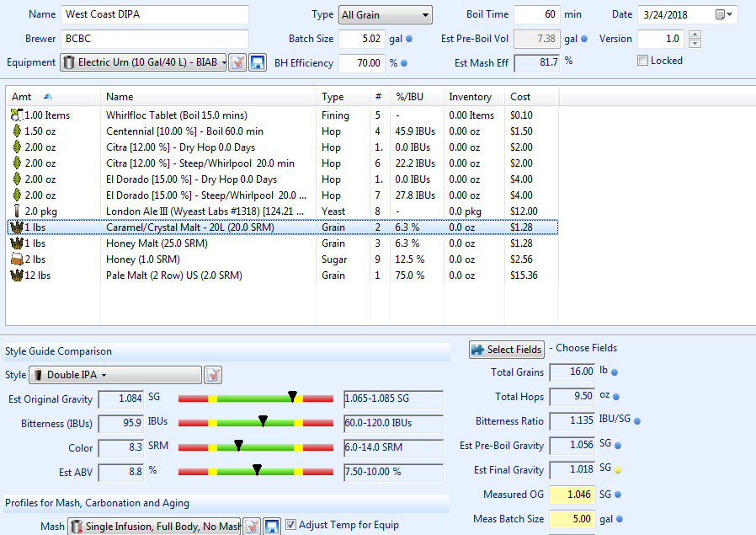Screen dimensions: 756x535
Task: Click the hop icon of Citra Dry Hop row
Action: pyautogui.click(x=17, y=147)
